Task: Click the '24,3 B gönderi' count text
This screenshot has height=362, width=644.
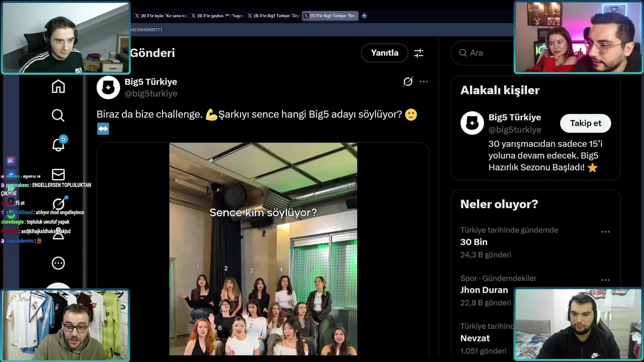Action: coord(486,255)
